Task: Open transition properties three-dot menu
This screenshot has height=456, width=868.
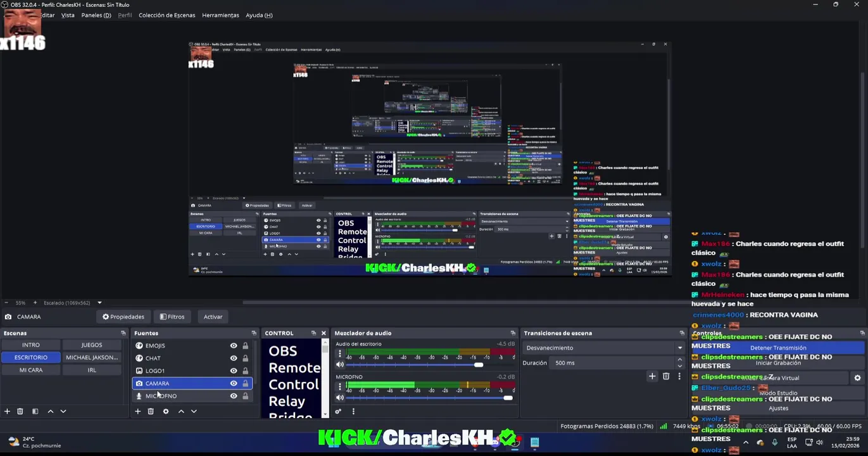Action: coord(679,376)
